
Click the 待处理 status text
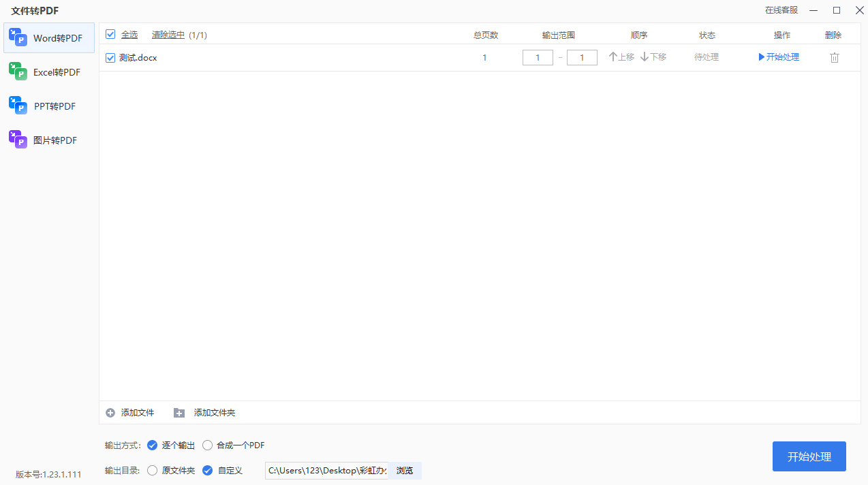pos(707,57)
